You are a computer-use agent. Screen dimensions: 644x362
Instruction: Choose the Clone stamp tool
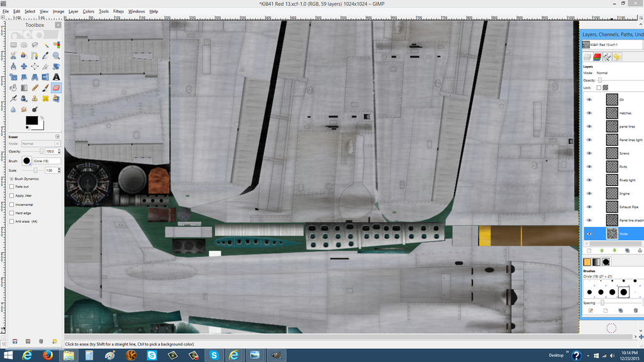click(35, 99)
